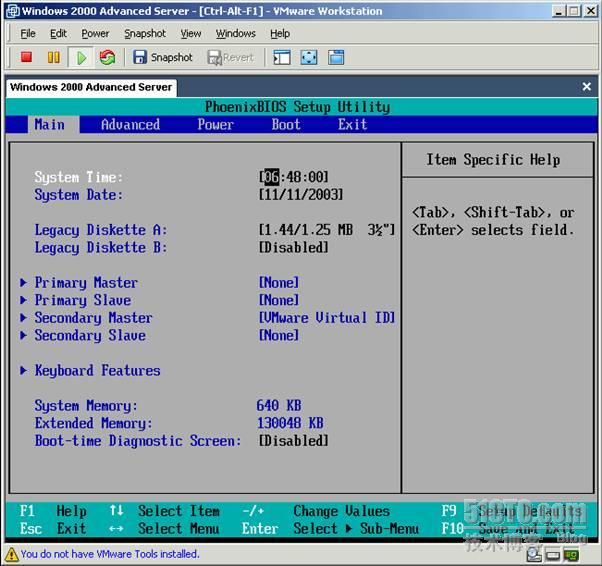
Task: Click the Secondary Master label
Action: point(94,318)
